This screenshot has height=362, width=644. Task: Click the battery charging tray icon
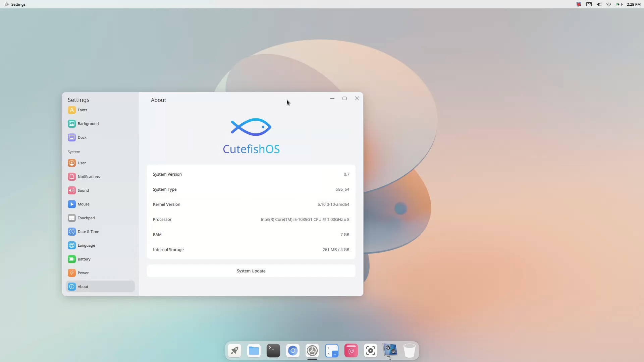(x=619, y=4)
